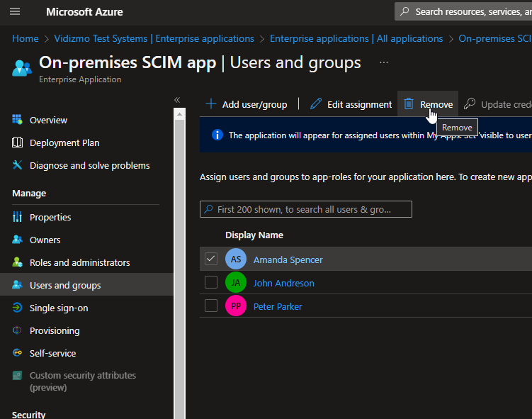Click the Add user/group plus icon
The width and height of the screenshot is (532, 419).
point(211,104)
